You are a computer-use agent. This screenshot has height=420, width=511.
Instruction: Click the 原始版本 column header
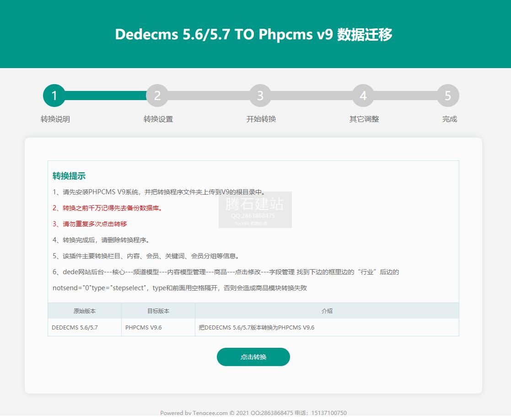pos(85,311)
